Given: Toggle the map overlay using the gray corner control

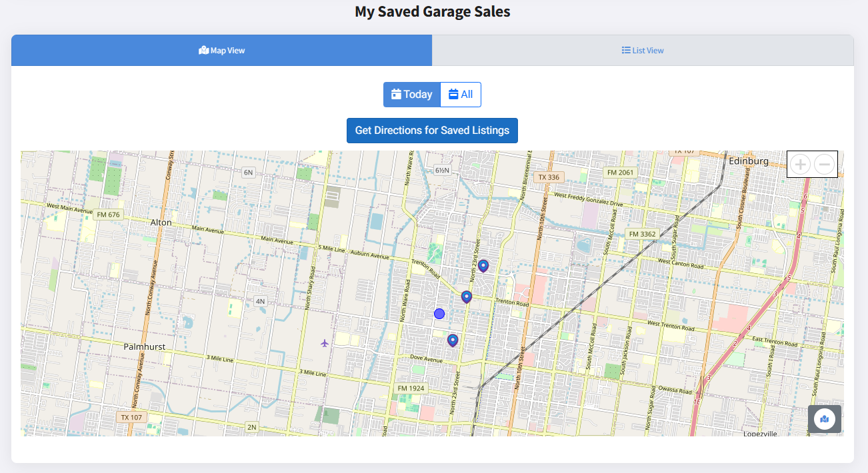Looking at the screenshot, I should (825, 419).
